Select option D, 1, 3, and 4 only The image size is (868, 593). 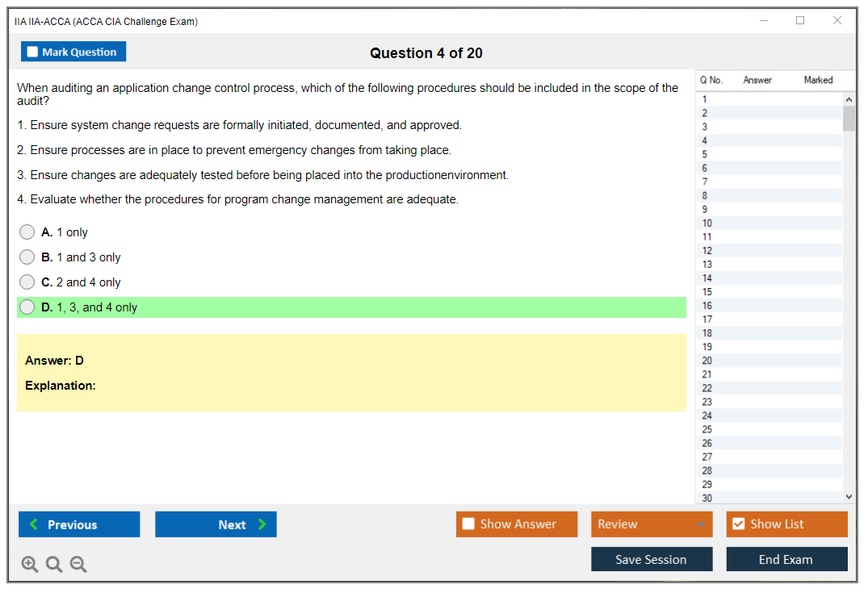point(27,307)
